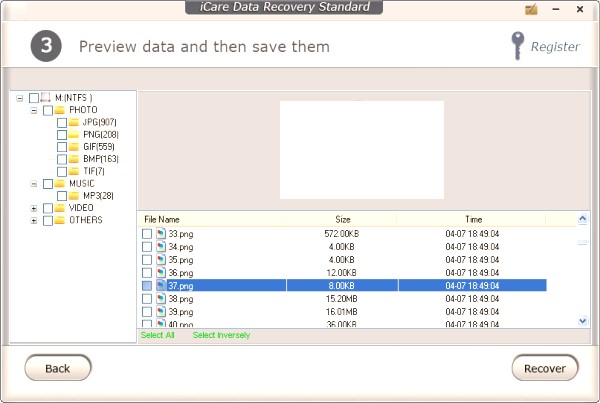Viewport: 600px width, 403px height.
Task: Check the box for 38.png
Action: [x=147, y=299]
